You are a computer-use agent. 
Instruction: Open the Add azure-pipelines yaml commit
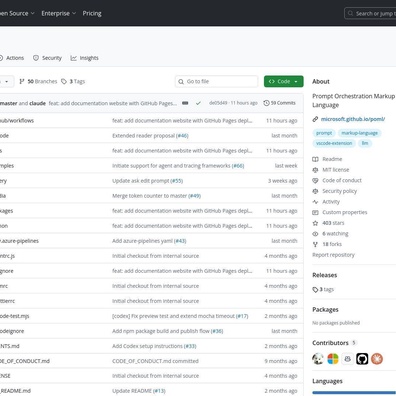142,241
